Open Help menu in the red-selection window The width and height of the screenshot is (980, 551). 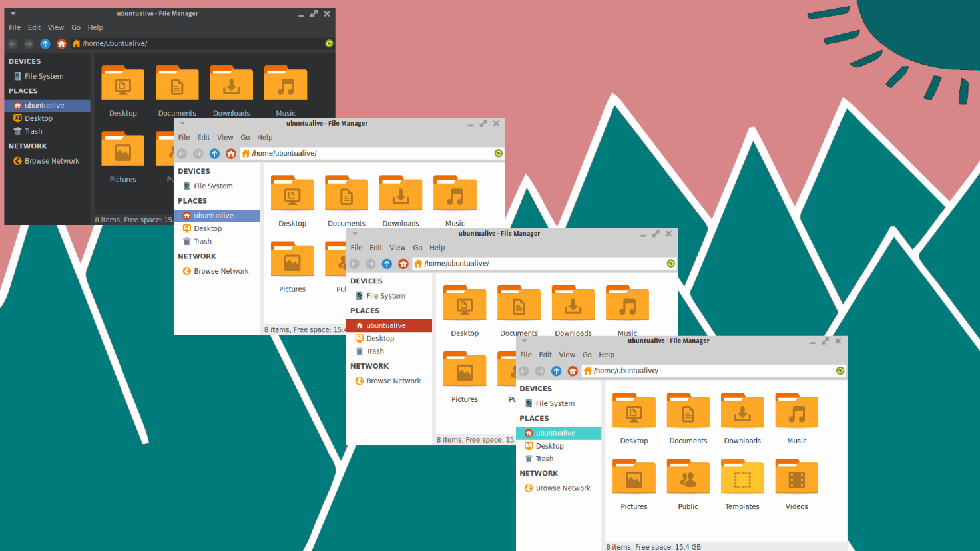(x=437, y=248)
